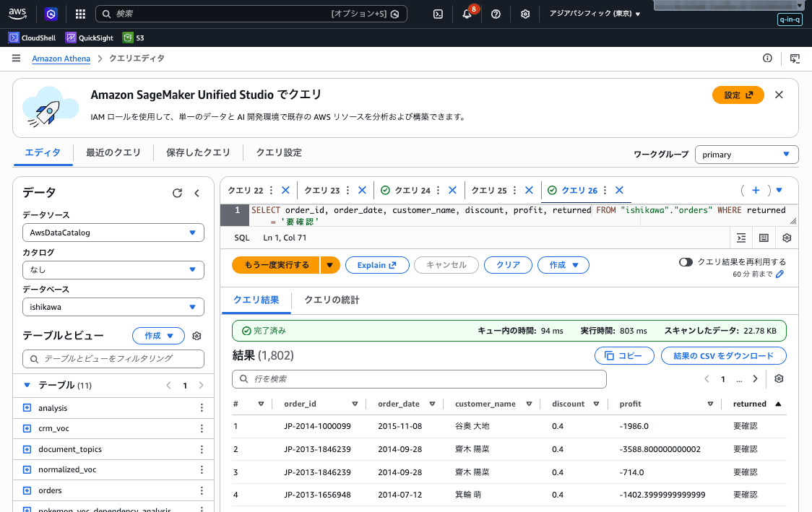Format the SQL query icon
This screenshot has height=512, width=812.
742,238
